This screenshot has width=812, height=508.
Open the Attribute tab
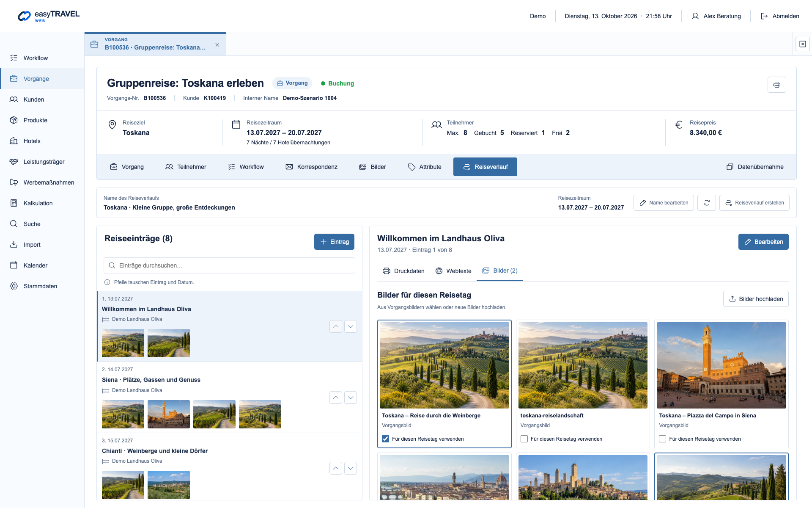[x=425, y=167]
